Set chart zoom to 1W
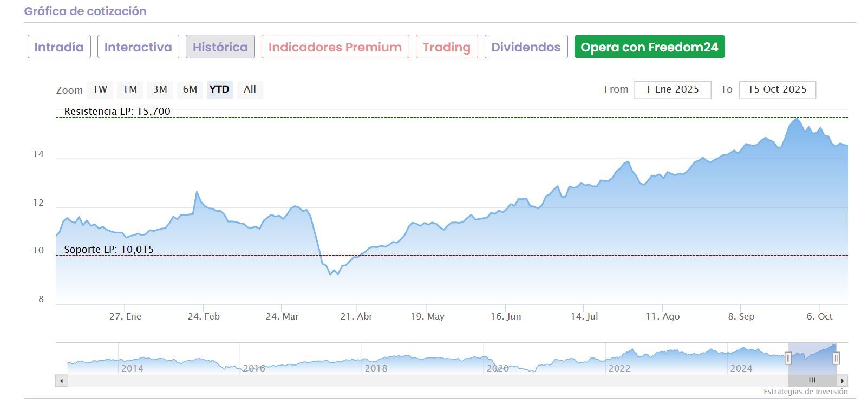The width and height of the screenshot is (868, 417). click(x=100, y=89)
